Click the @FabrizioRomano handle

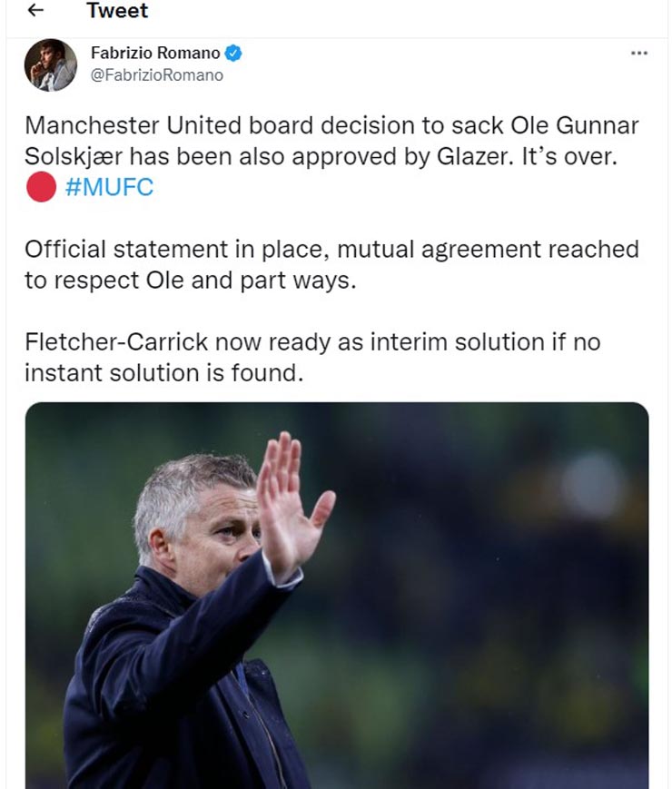coord(156,75)
